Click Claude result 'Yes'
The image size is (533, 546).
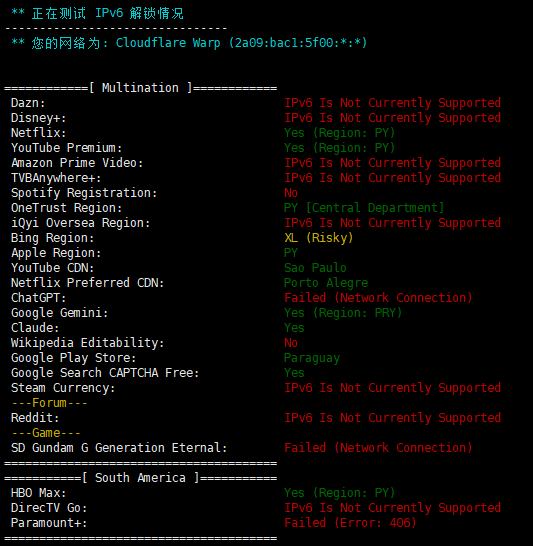(x=294, y=328)
